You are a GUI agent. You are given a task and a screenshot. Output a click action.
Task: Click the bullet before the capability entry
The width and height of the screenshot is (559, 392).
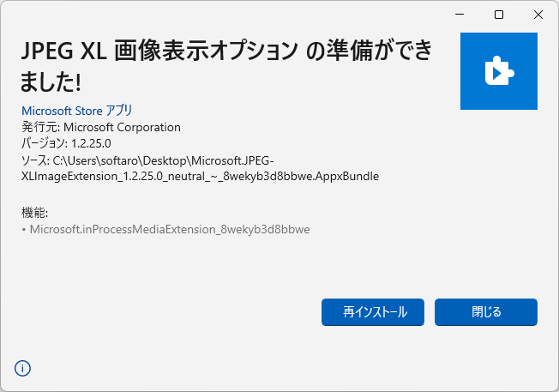tap(24, 230)
